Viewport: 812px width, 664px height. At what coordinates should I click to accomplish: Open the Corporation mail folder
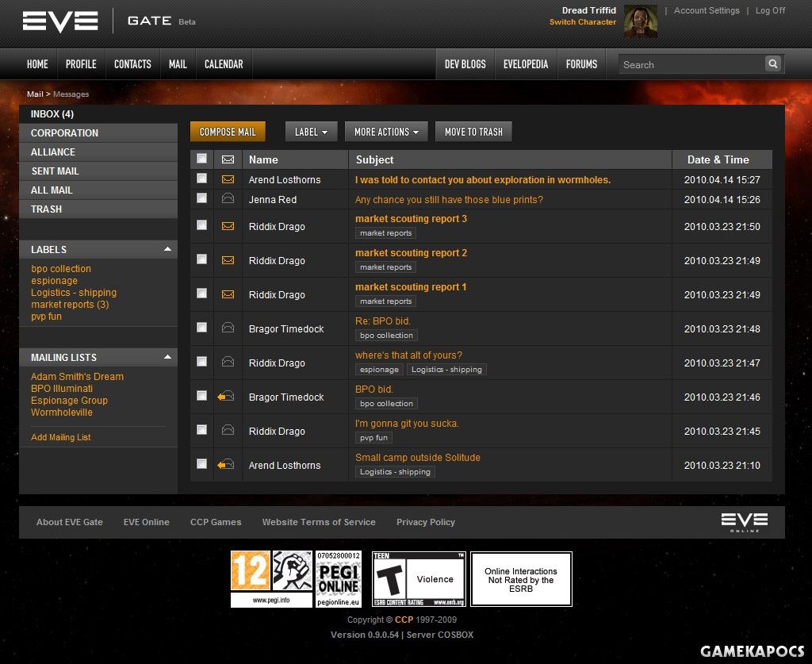tap(98, 132)
